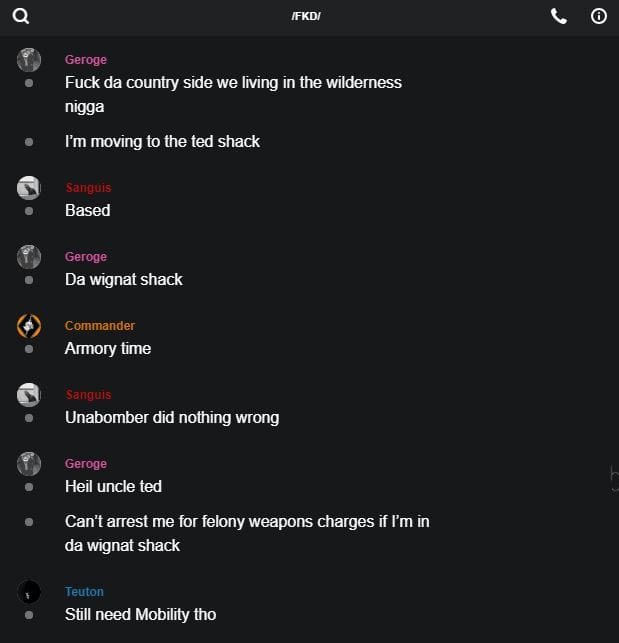This screenshot has height=643, width=619.
Task: Open Commander's orange avatar
Action: (29, 325)
